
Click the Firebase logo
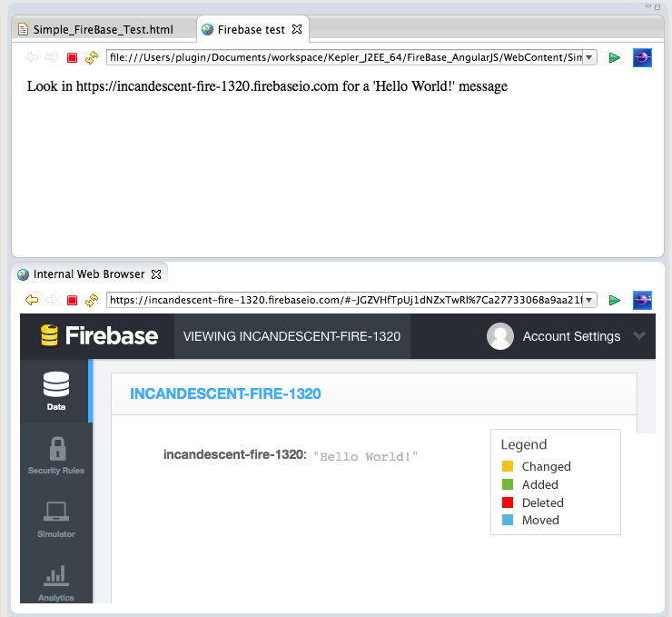[99, 336]
